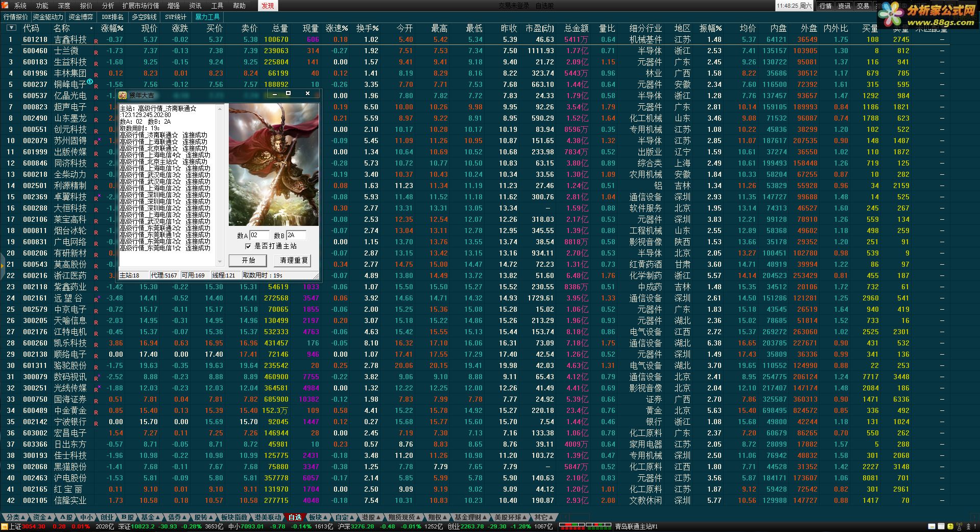Sort by the 换手% column header

367,28
